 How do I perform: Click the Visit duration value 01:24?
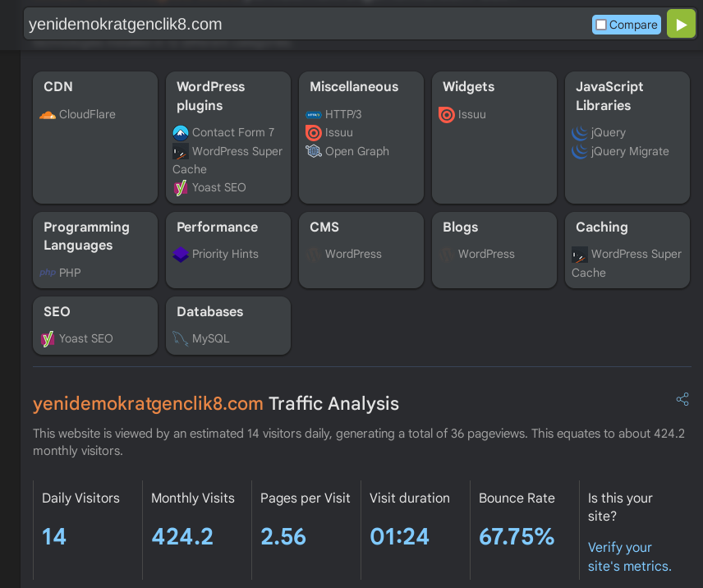[399, 536]
